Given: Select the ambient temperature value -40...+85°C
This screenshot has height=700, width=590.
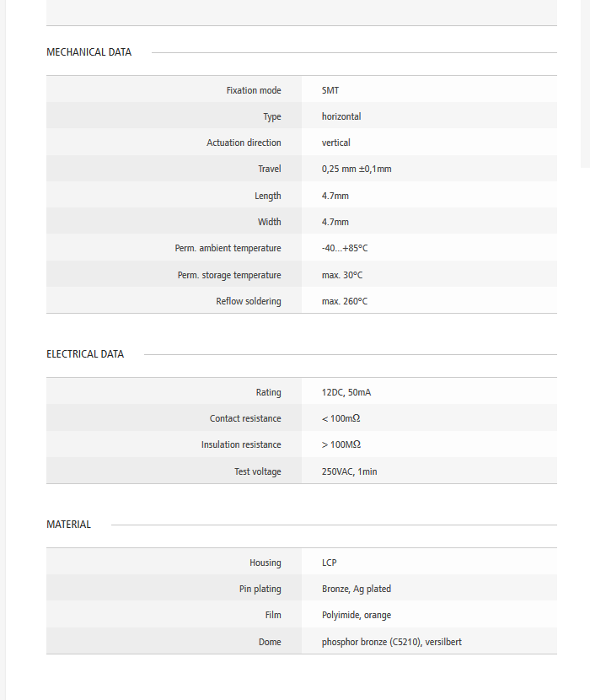Looking at the screenshot, I should pos(345,249).
